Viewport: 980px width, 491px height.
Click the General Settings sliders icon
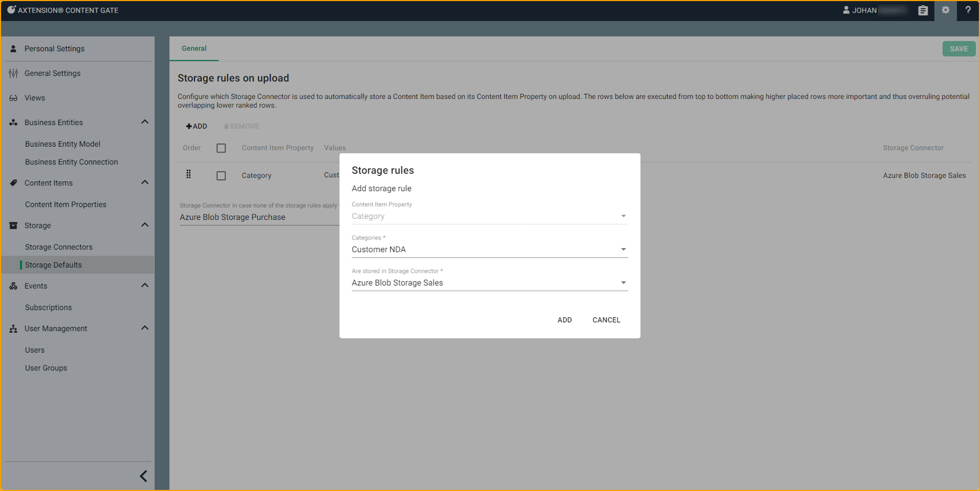coord(14,73)
